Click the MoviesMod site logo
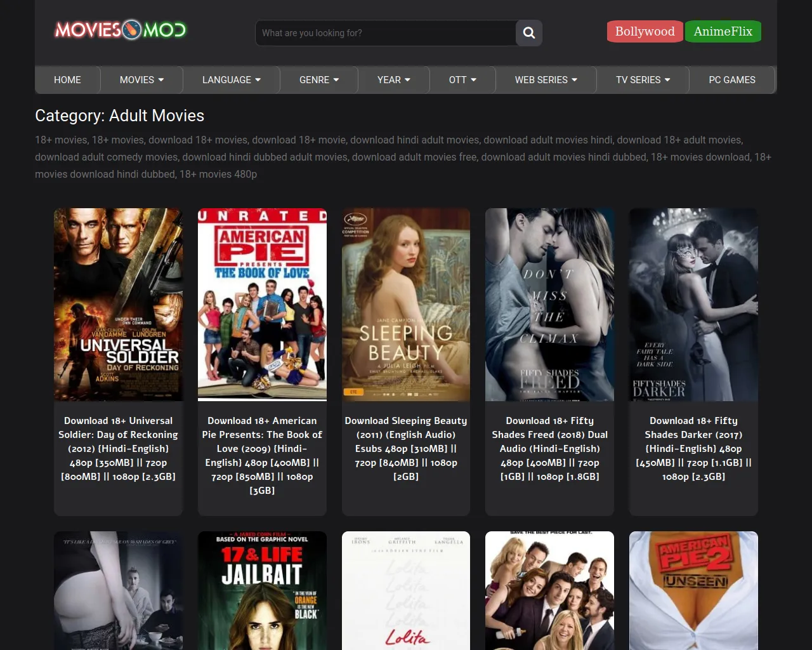The height and width of the screenshot is (650, 812). click(x=121, y=30)
